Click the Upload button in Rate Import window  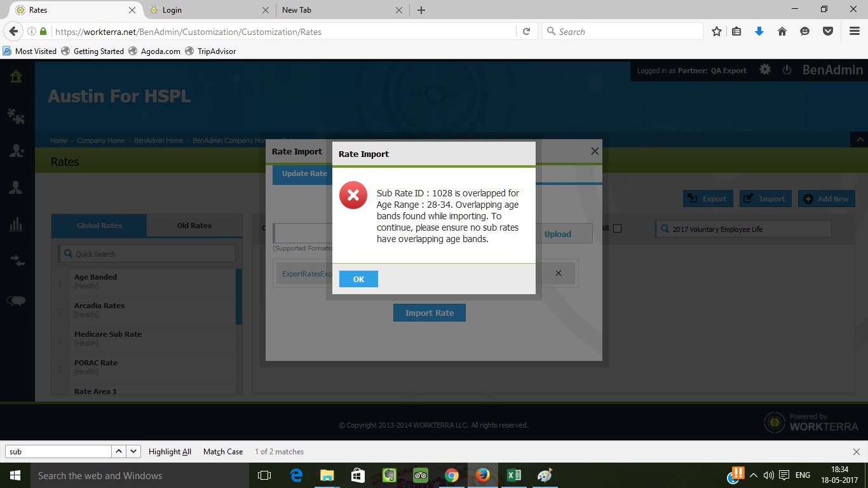pos(557,234)
